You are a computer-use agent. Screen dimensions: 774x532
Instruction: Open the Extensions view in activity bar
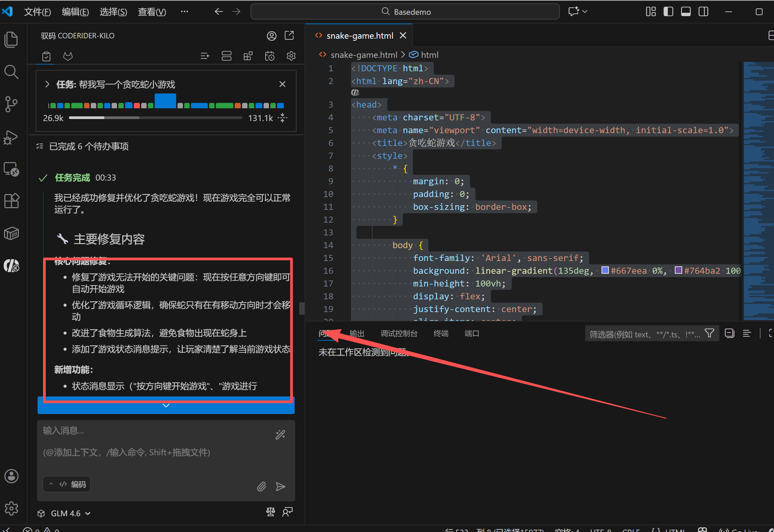(11, 201)
